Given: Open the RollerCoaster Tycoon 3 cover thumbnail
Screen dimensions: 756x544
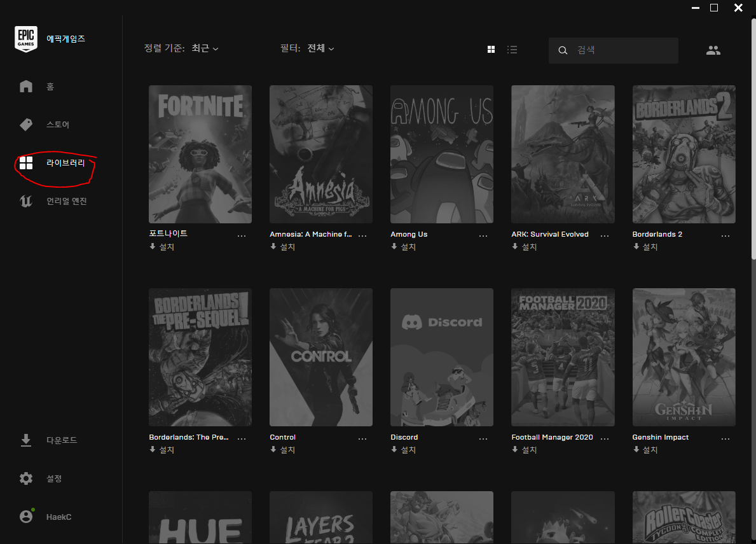Looking at the screenshot, I should (684, 517).
